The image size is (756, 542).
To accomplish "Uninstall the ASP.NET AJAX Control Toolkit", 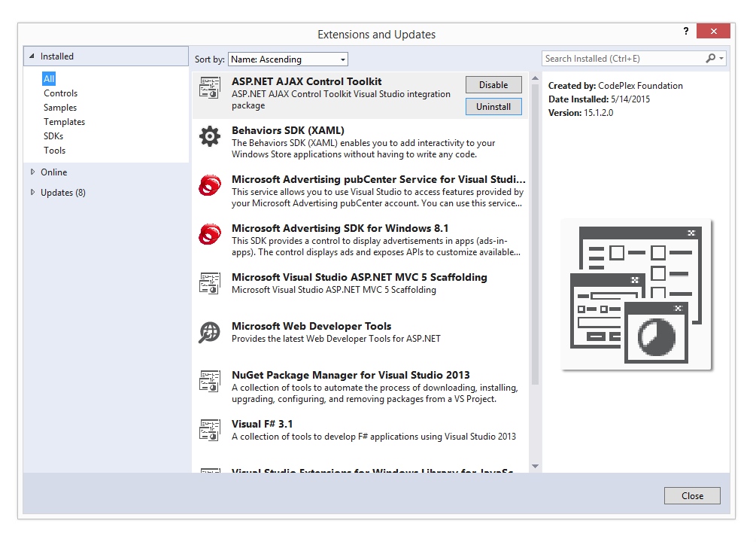I will pos(493,107).
